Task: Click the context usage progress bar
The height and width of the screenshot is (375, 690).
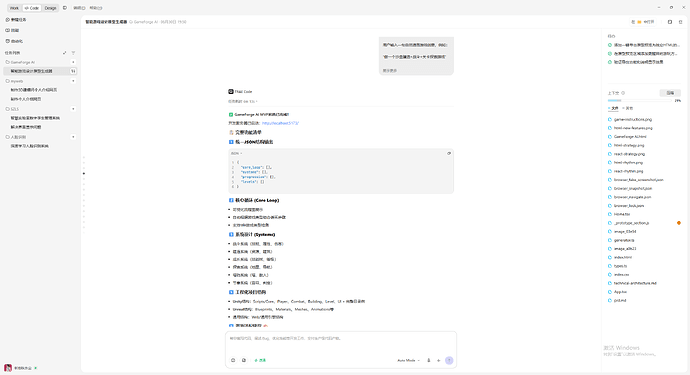Action: click(x=639, y=100)
